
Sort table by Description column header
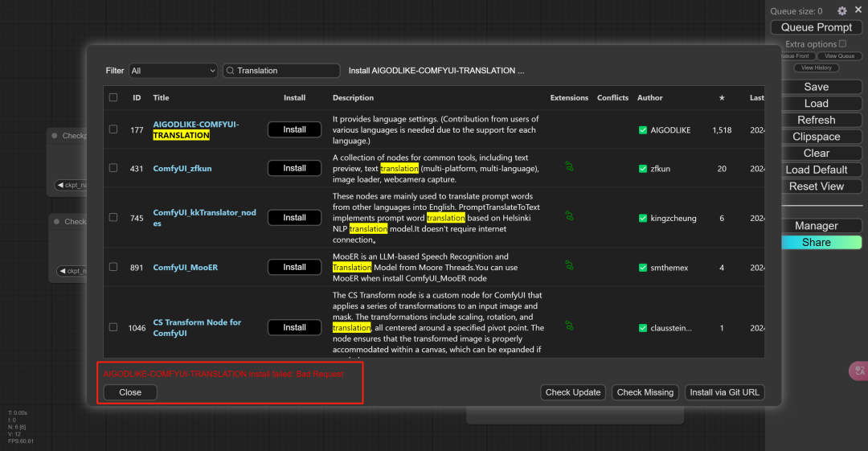tap(353, 97)
